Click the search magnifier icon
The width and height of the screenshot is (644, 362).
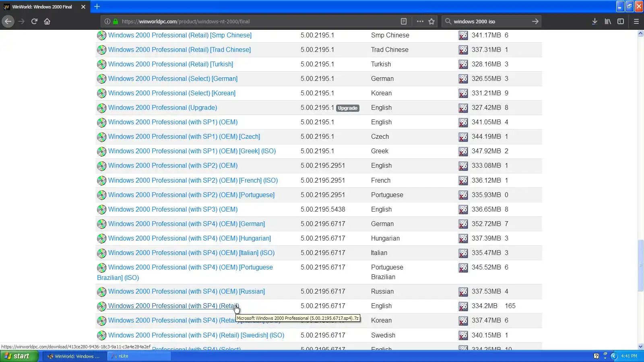point(448,21)
